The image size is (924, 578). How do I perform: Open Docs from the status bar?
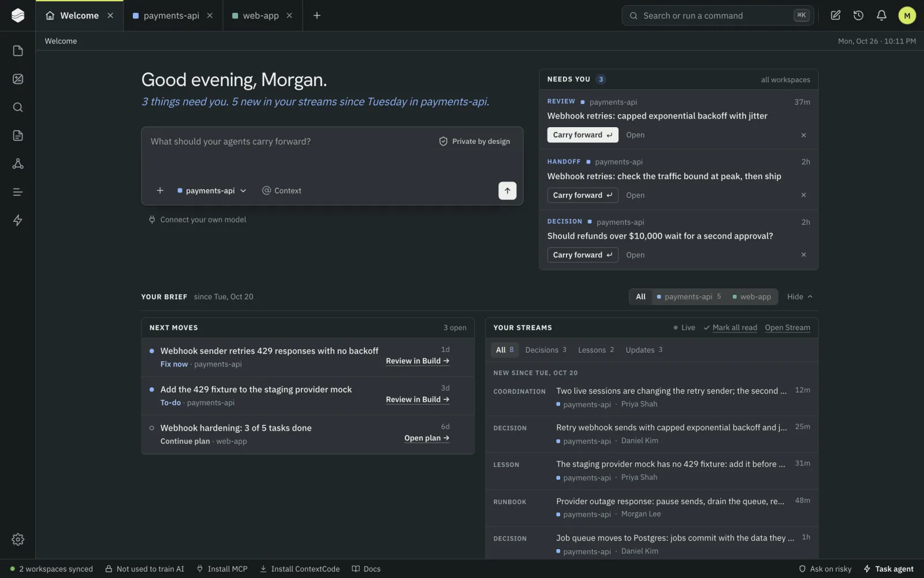tap(366, 569)
